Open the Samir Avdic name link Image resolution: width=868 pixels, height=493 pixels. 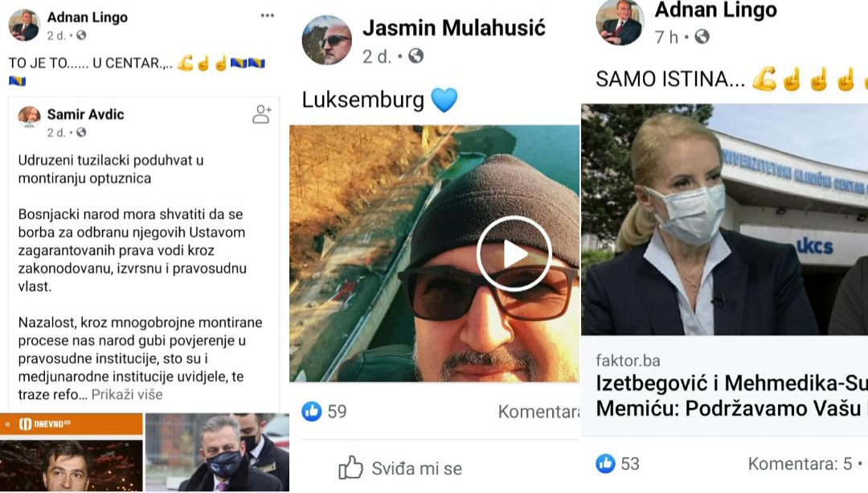click(85, 114)
